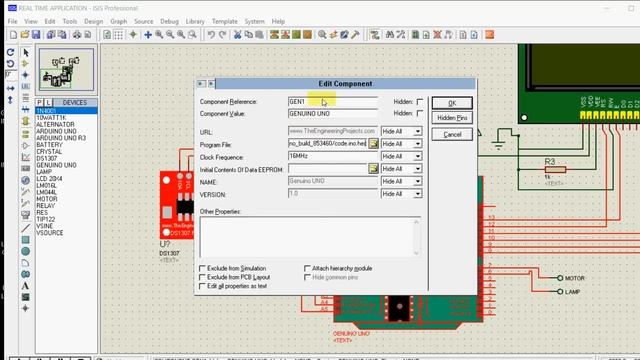Select the graph mode tool
The height and width of the screenshot is (360, 640).
pyautogui.click(x=25, y=157)
